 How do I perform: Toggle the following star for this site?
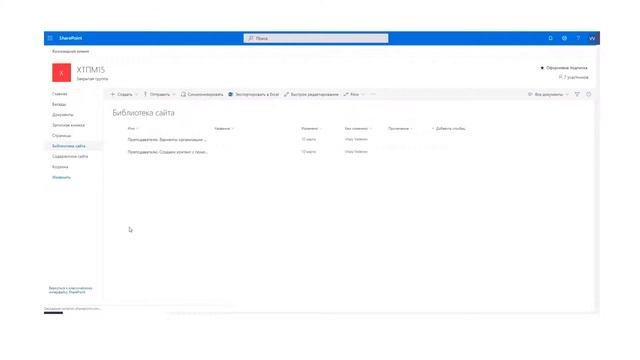click(x=542, y=68)
